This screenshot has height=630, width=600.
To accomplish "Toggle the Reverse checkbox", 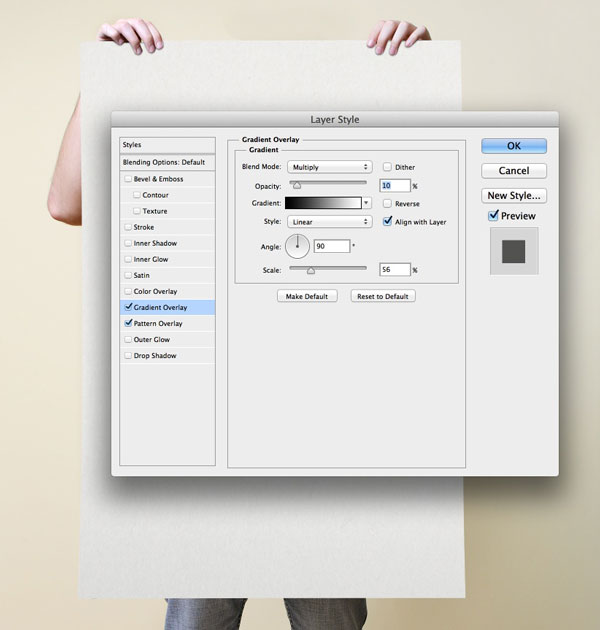I will click(x=387, y=203).
